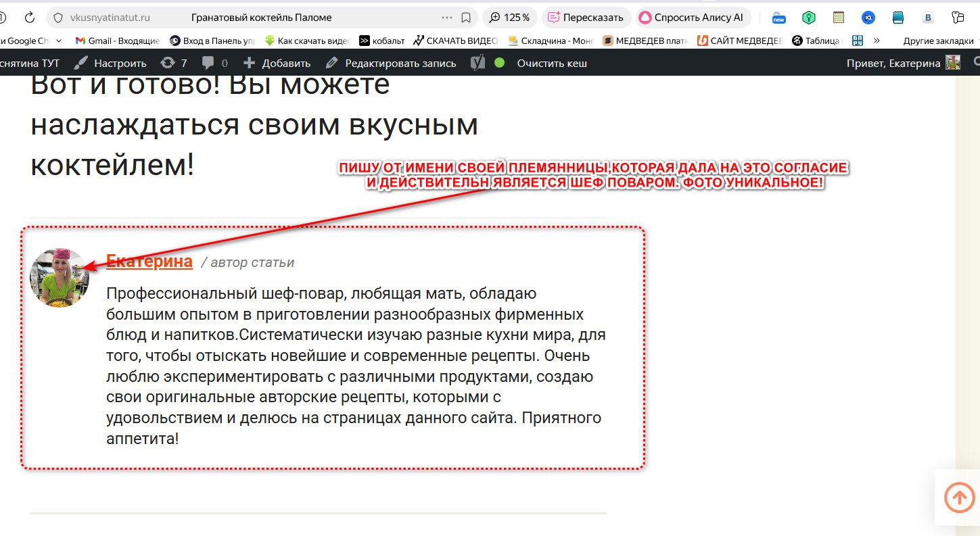This screenshot has width=980, height=536.
Task: Open the round blue extension icon
Action: [x=868, y=18]
